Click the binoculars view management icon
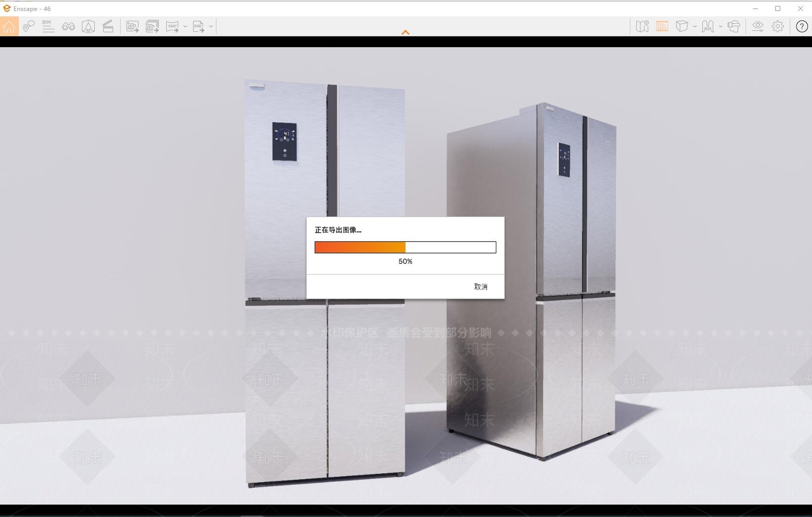Image resolution: width=812 pixels, height=517 pixels. pos(69,26)
